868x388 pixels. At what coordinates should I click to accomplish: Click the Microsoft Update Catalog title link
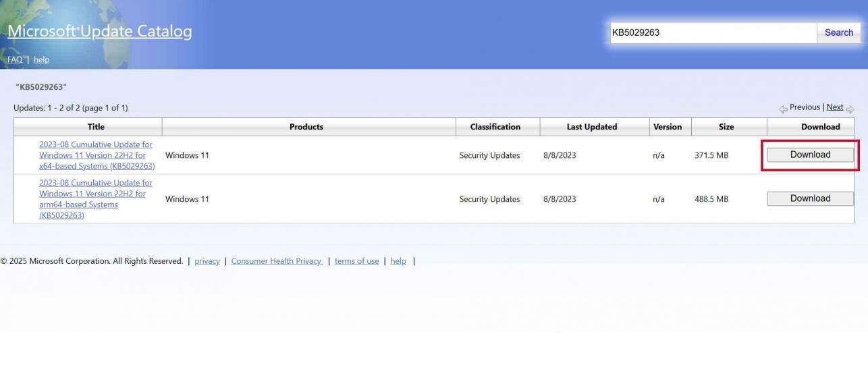click(x=99, y=31)
